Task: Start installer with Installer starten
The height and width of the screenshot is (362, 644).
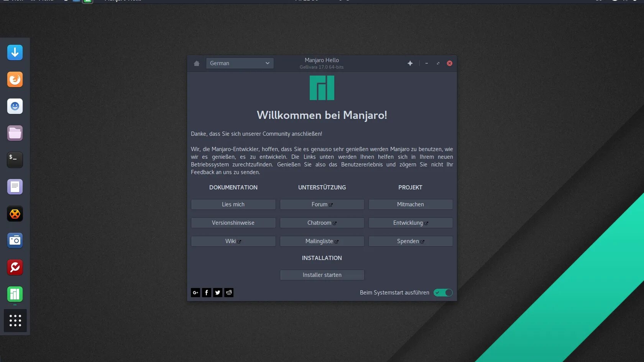Action: [322, 275]
